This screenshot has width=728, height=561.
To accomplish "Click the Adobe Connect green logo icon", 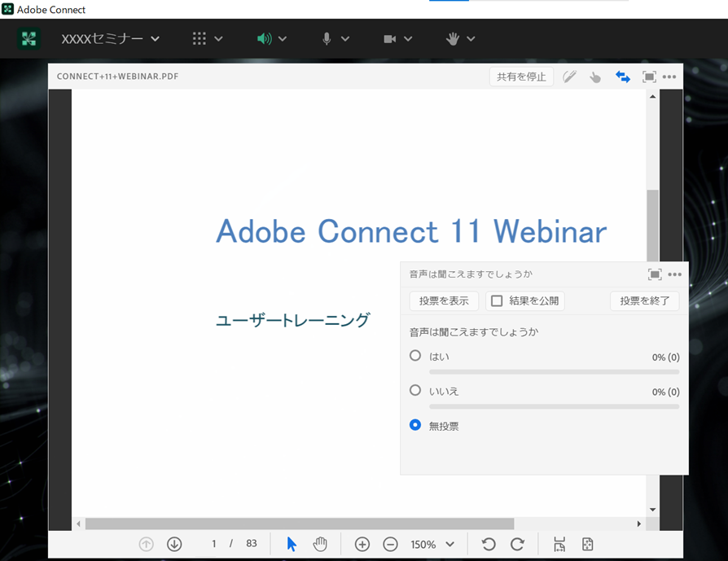I will (x=29, y=39).
